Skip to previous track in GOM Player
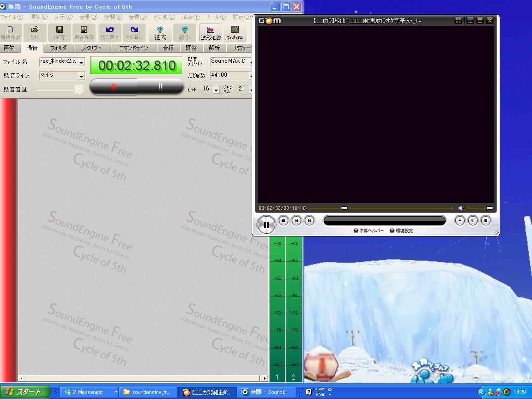The width and height of the screenshot is (532, 399). point(296,221)
